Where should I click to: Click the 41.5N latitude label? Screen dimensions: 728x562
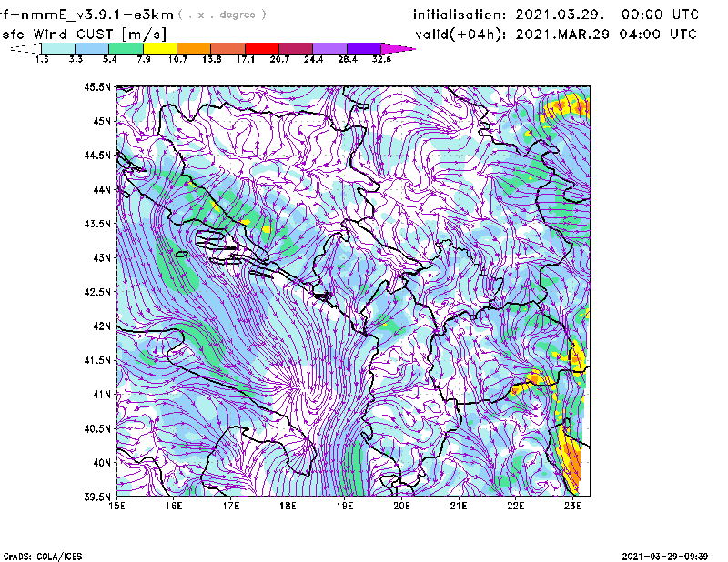point(97,360)
